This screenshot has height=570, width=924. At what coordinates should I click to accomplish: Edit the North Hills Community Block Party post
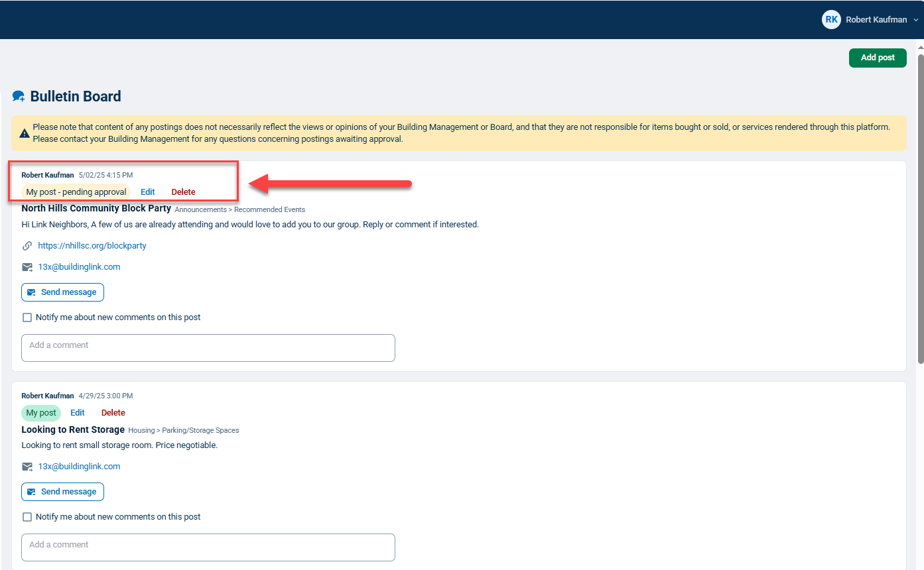tap(148, 192)
